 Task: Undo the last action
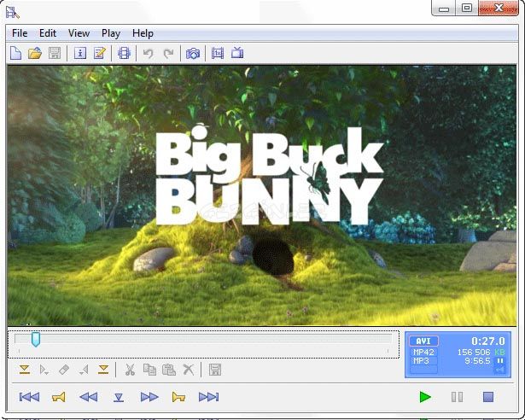tap(149, 53)
